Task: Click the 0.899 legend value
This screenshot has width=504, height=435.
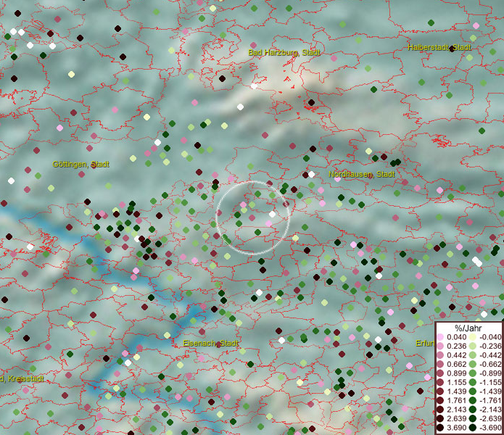Action: point(456,373)
